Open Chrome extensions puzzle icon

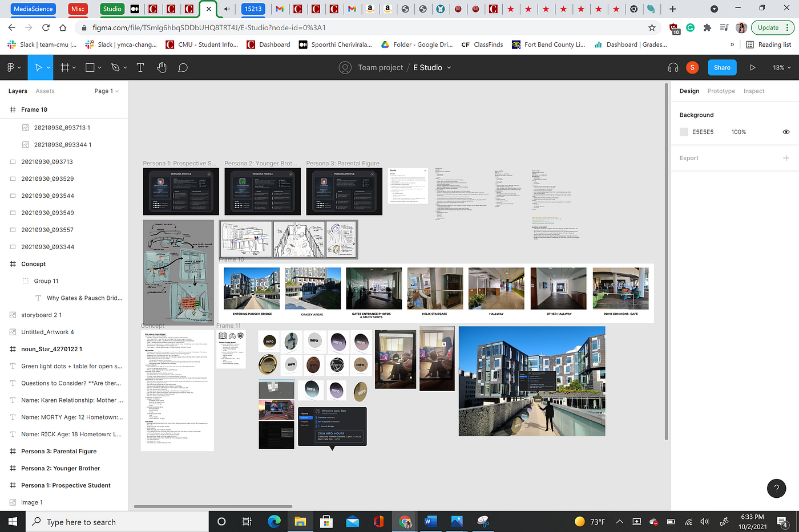click(x=707, y=27)
